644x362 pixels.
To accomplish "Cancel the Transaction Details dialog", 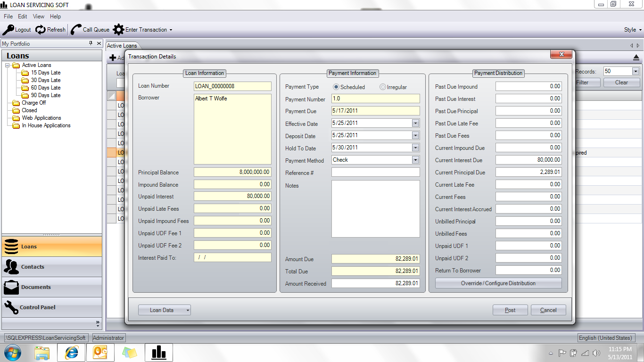I will click(548, 310).
